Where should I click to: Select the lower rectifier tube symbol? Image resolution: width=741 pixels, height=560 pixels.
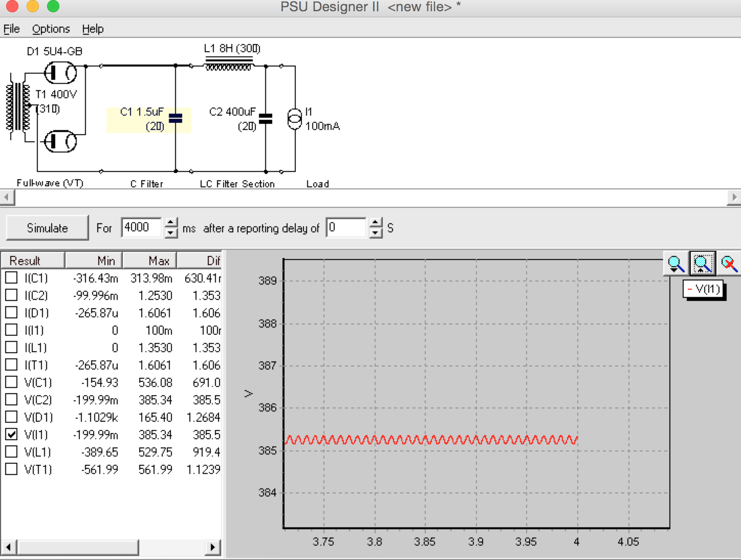tap(60, 141)
